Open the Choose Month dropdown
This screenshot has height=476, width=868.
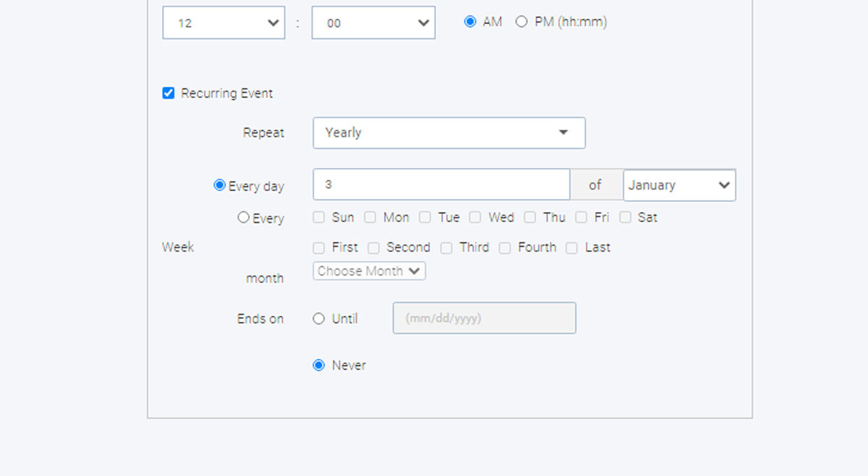(369, 271)
